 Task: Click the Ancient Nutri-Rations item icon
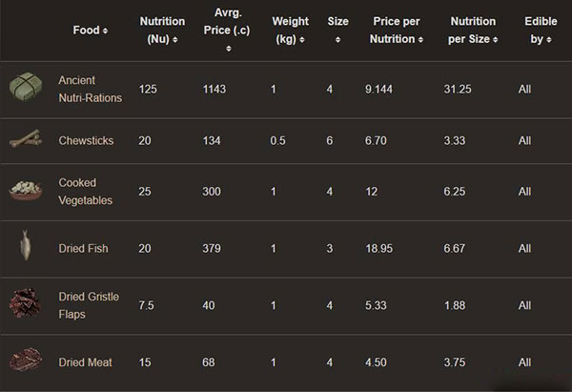point(26,87)
